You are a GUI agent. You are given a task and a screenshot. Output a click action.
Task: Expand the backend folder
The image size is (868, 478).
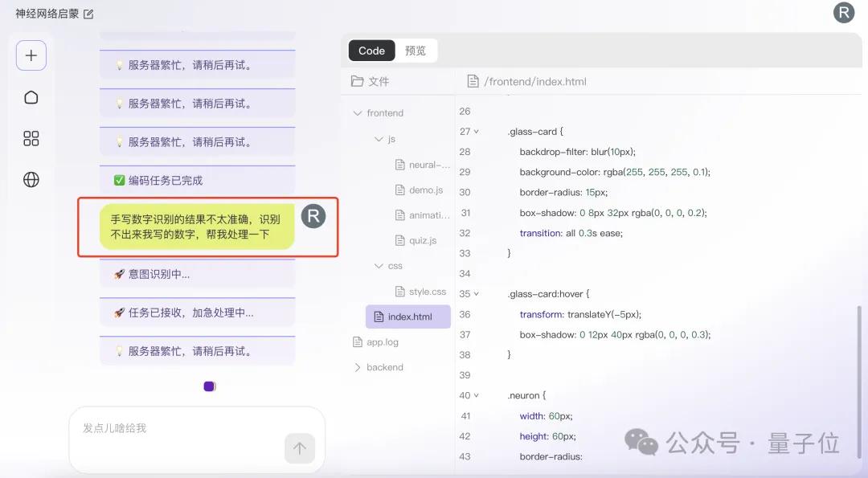tap(359, 367)
